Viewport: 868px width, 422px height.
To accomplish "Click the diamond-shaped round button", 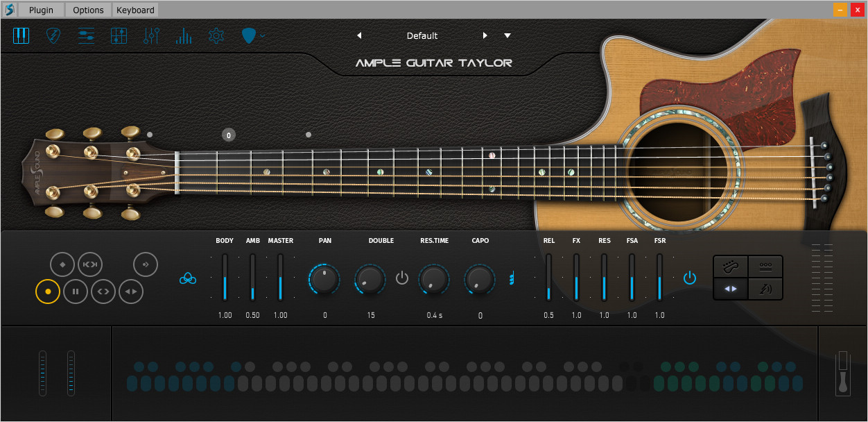I will click(62, 264).
